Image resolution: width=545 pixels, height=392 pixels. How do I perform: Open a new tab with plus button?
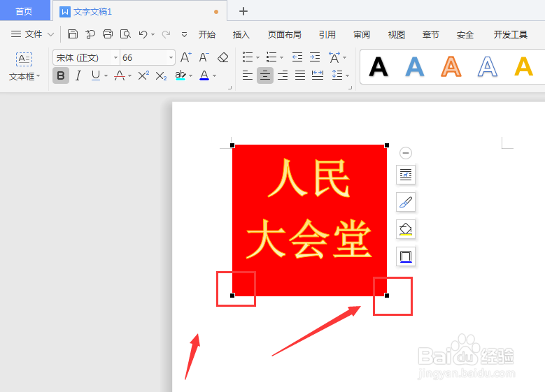(243, 11)
